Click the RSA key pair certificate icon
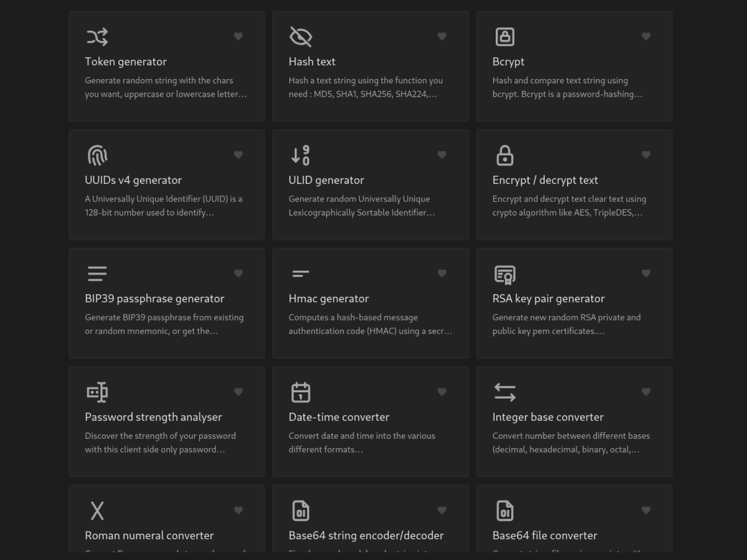Viewport: 747px width, 560px height. (x=504, y=274)
